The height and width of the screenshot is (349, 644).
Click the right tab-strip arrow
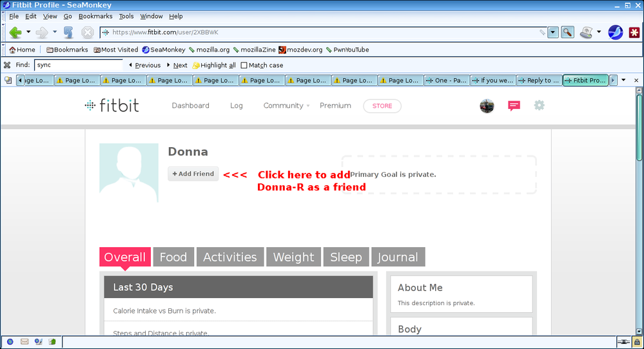tap(613, 80)
